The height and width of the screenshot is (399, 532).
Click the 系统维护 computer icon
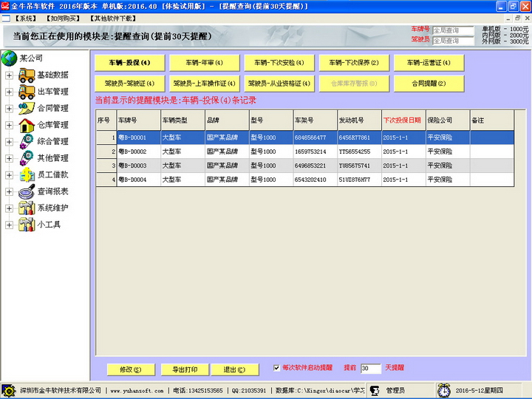click(27, 208)
